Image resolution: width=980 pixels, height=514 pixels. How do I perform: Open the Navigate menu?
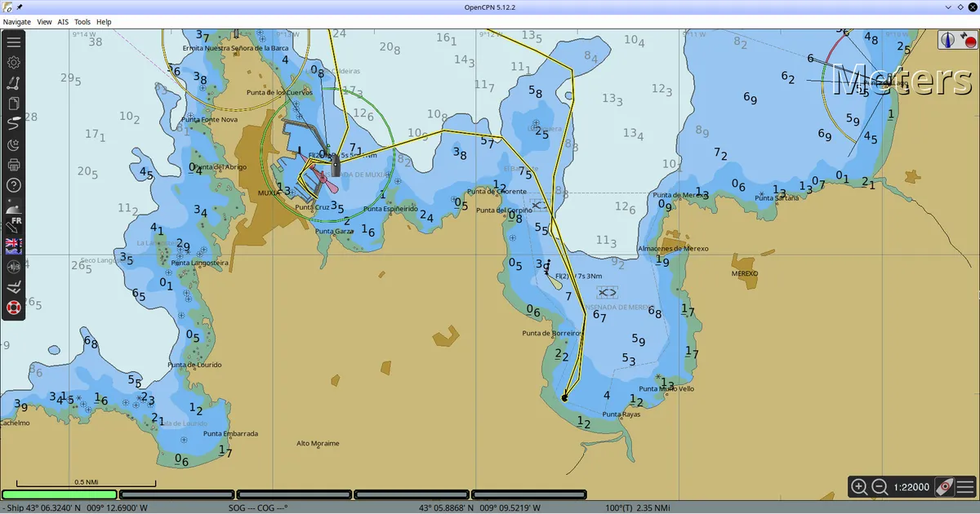coord(17,22)
